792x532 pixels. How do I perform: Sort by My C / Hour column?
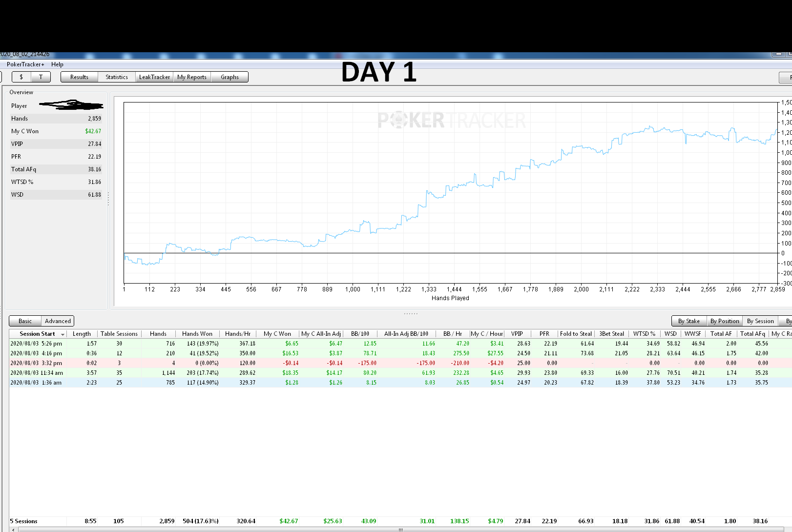(487, 334)
